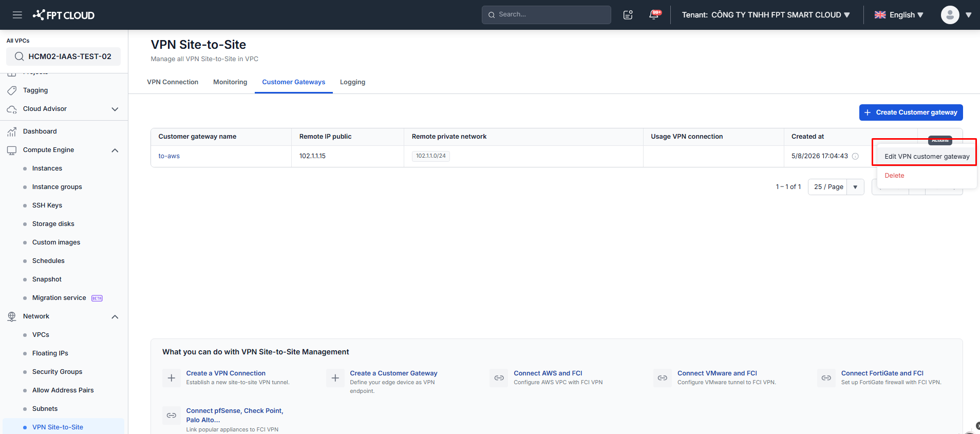Click plus icon for Create a VPN Connection

tap(172, 378)
